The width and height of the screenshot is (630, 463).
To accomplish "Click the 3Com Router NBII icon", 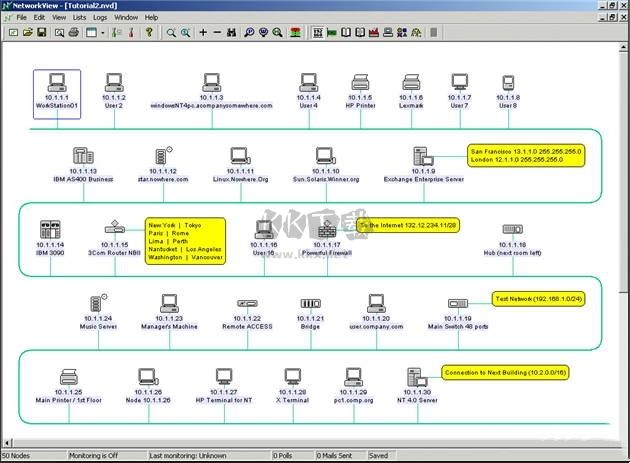I will tap(111, 229).
